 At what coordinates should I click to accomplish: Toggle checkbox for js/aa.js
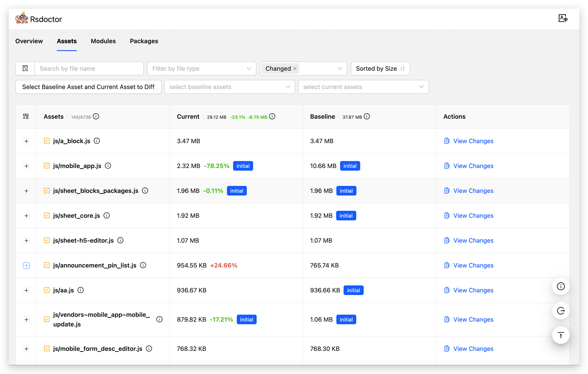click(x=47, y=290)
